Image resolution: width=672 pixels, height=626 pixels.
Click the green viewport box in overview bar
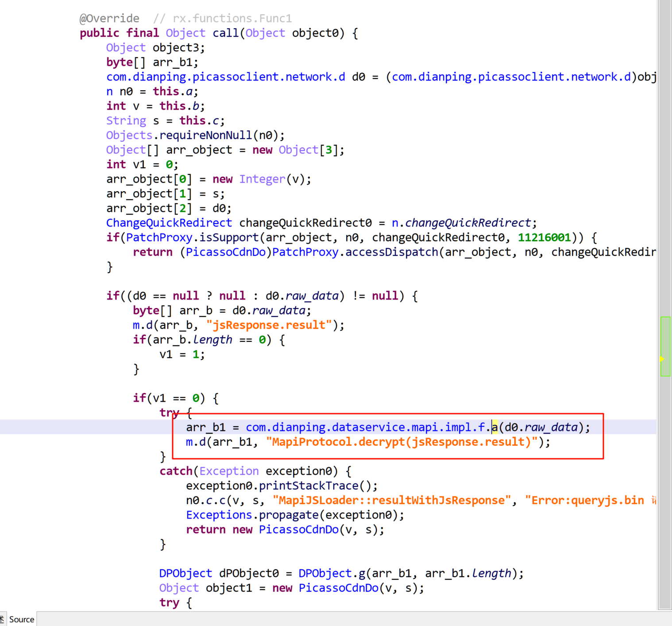(665, 336)
